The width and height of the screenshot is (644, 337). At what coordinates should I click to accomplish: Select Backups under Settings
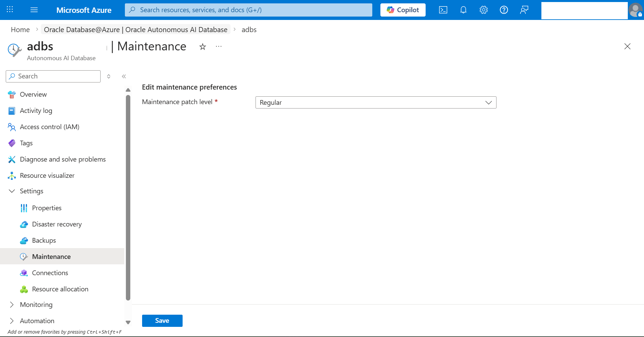coord(44,240)
